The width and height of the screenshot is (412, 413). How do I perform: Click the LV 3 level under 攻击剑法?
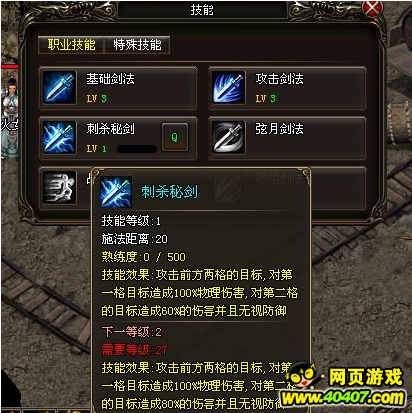265,99
